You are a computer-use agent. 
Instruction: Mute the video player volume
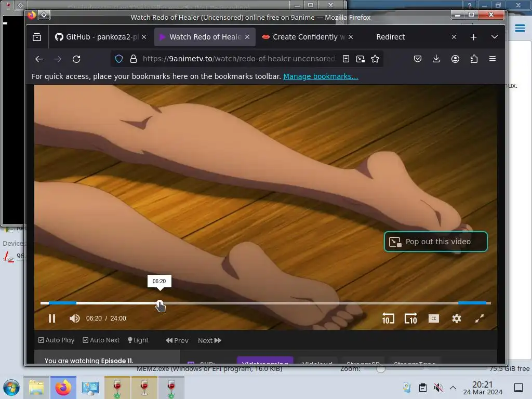click(x=74, y=318)
